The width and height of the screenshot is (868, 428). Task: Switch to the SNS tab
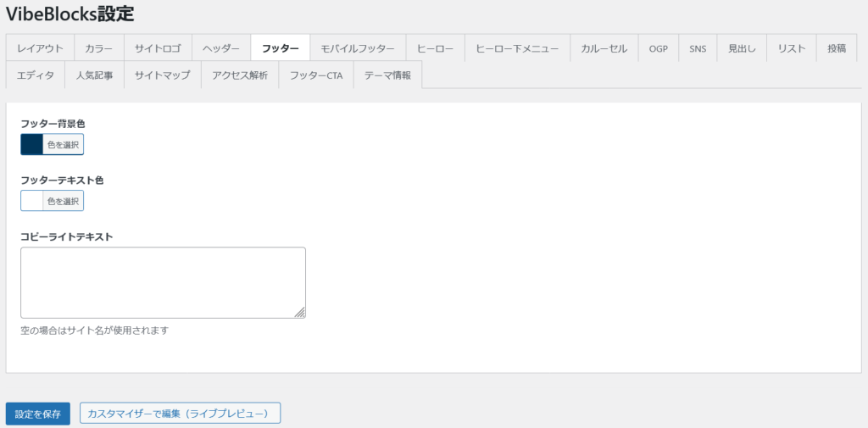point(698,48)
